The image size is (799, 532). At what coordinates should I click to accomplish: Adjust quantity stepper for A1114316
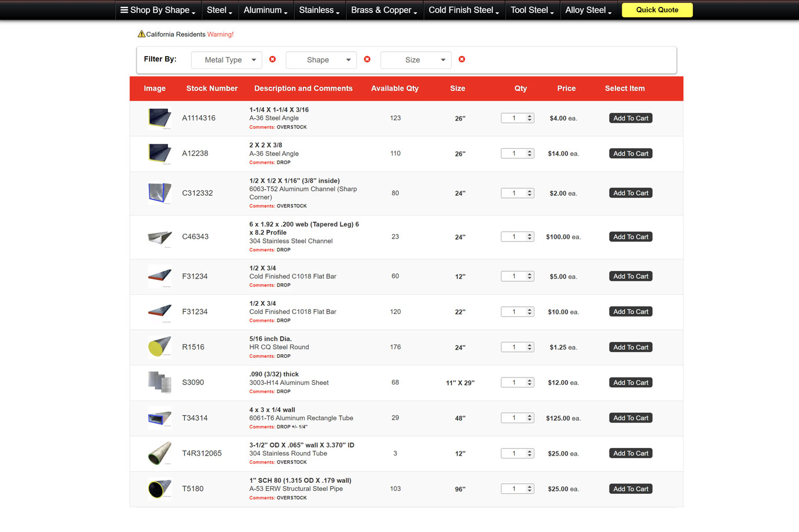[530, 118]
